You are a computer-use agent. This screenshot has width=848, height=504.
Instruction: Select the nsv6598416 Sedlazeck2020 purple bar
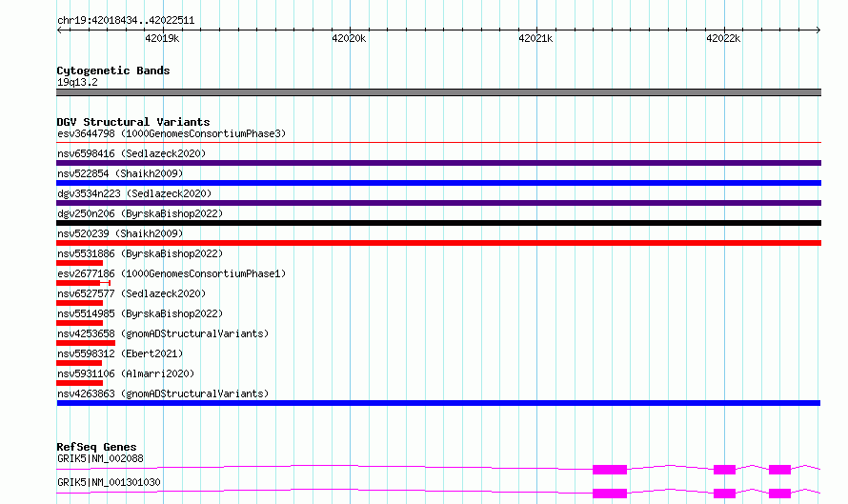click(x=438, y=163)
